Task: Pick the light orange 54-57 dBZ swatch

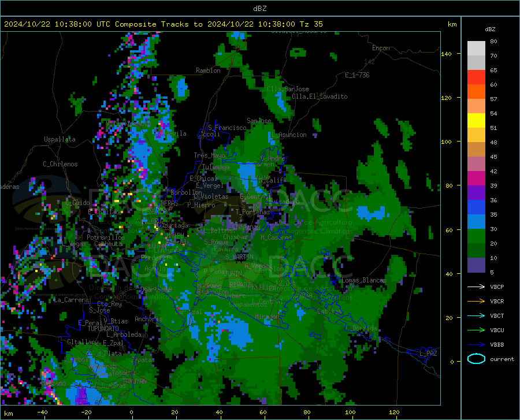Action: [476, 106]
